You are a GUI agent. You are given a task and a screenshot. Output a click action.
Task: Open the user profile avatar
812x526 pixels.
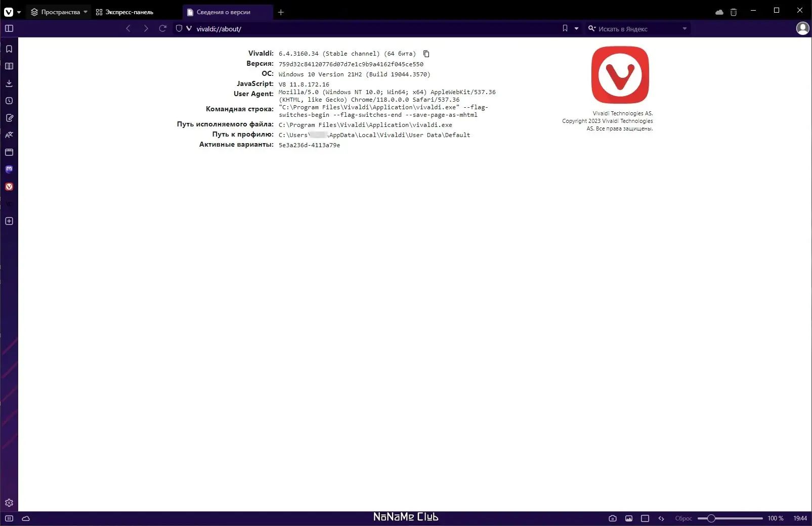pos(802,29)
